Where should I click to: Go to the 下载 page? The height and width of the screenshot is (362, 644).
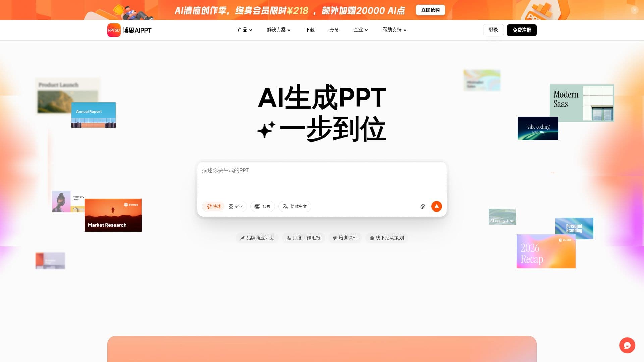310,30
